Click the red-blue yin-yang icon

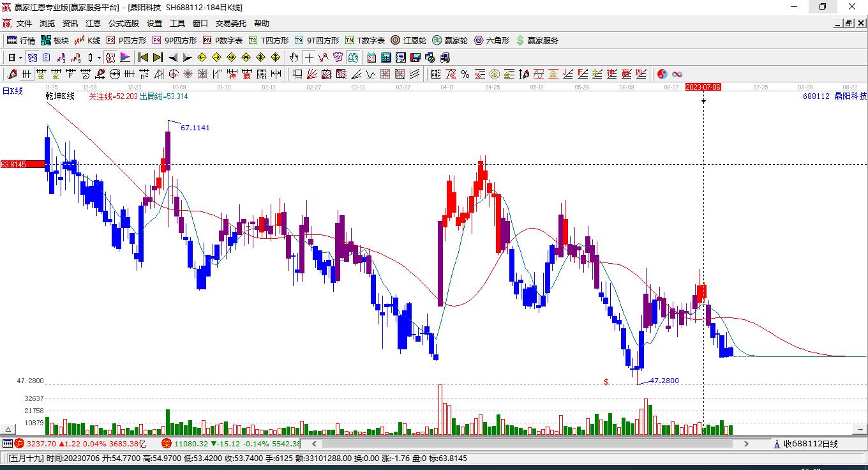[x=662, y=74]
